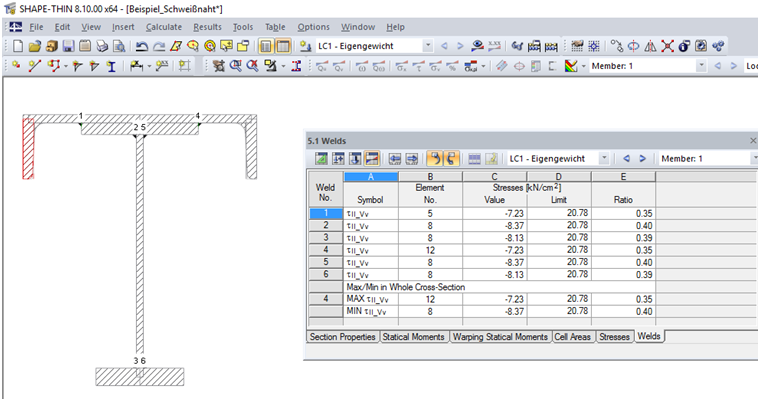Click the grid settings icon in the main toolbar

594,46
